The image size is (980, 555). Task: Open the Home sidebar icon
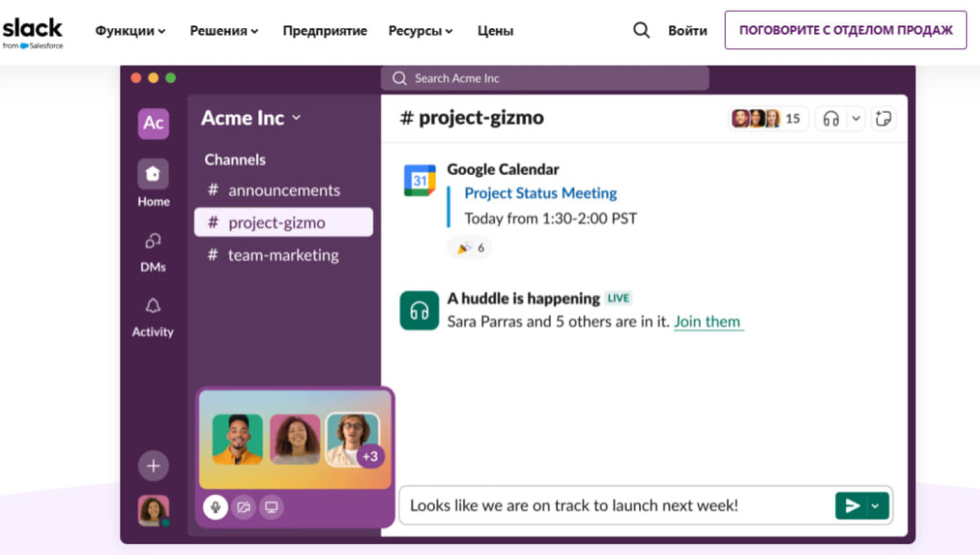153,174
